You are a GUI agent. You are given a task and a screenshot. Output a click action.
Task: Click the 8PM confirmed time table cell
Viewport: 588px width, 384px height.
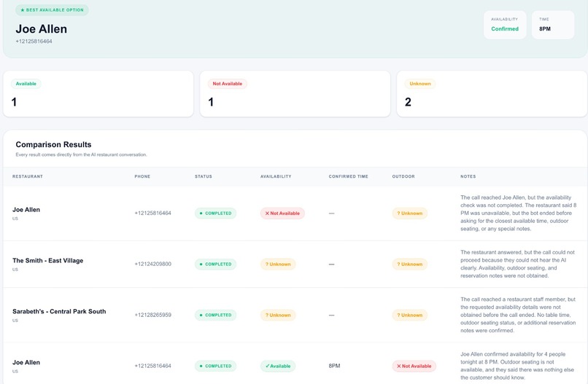(x=335, y=366)
